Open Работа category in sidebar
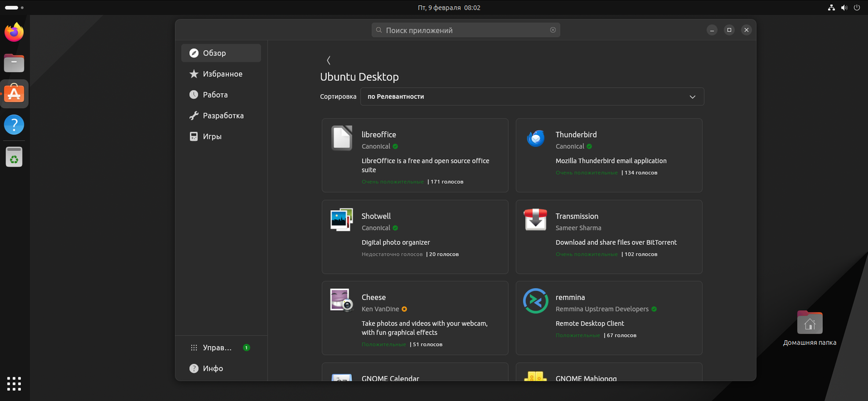The image size is (868, 401). 221,94
